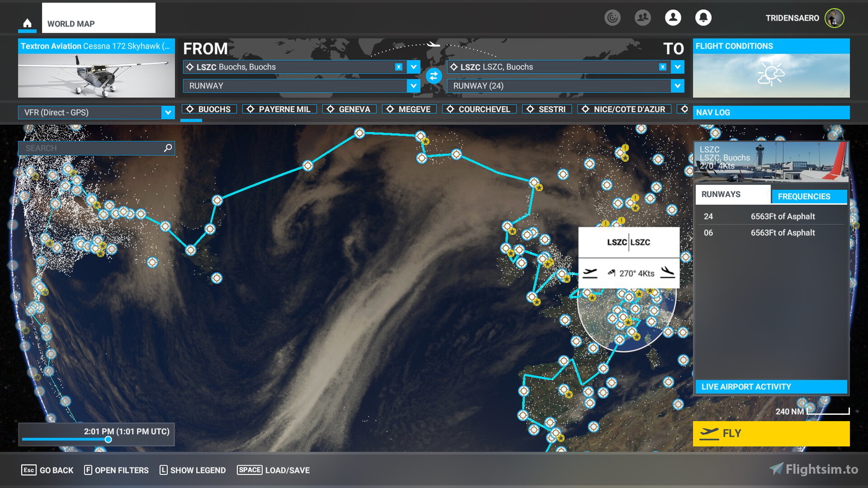Screen dimensions: 868x488
Task: Open your profile icon in the top bar
Action: click(673, 17)
